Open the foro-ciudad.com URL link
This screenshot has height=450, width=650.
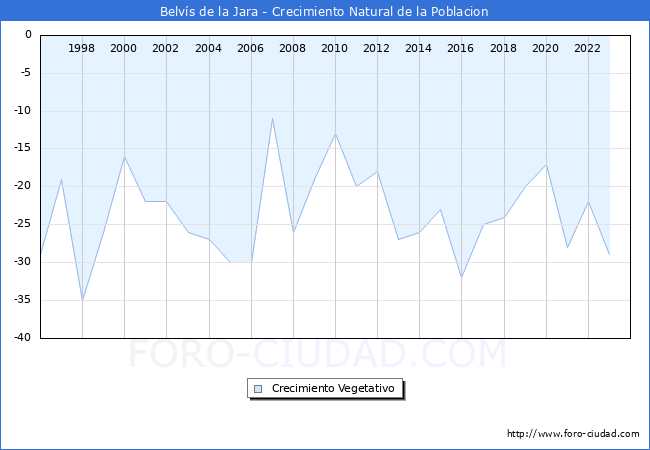(x=573, y=434)
